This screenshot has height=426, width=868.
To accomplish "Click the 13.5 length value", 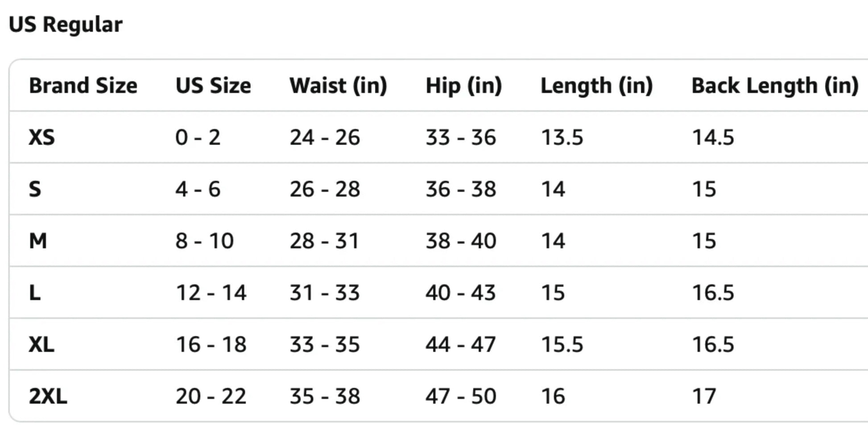I will click(x=562, y=137).
